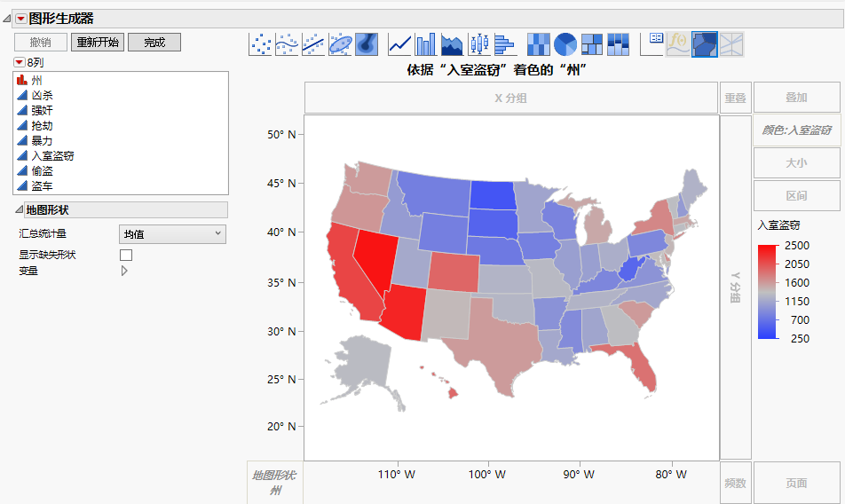Select the Line chart element icon
Screen dimensions: 845x504
coord(399,44)
